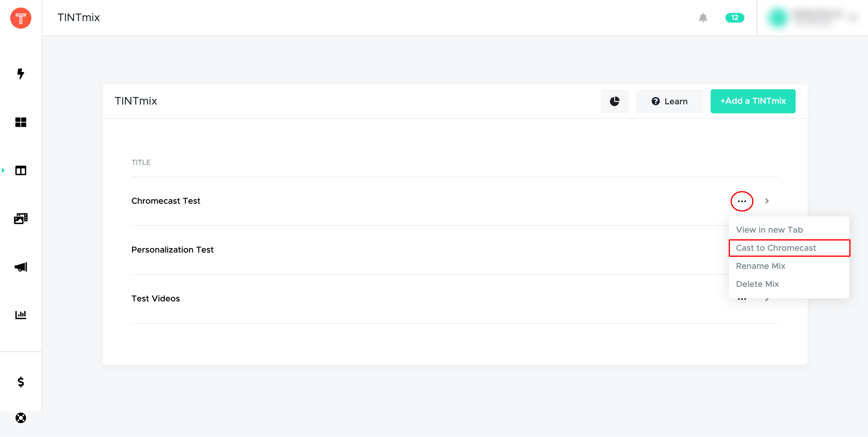The width and height of the screenshot is (868, 437).
Task: Open Chromecast Test three-dot options menu
Action: tap(742, 201)
